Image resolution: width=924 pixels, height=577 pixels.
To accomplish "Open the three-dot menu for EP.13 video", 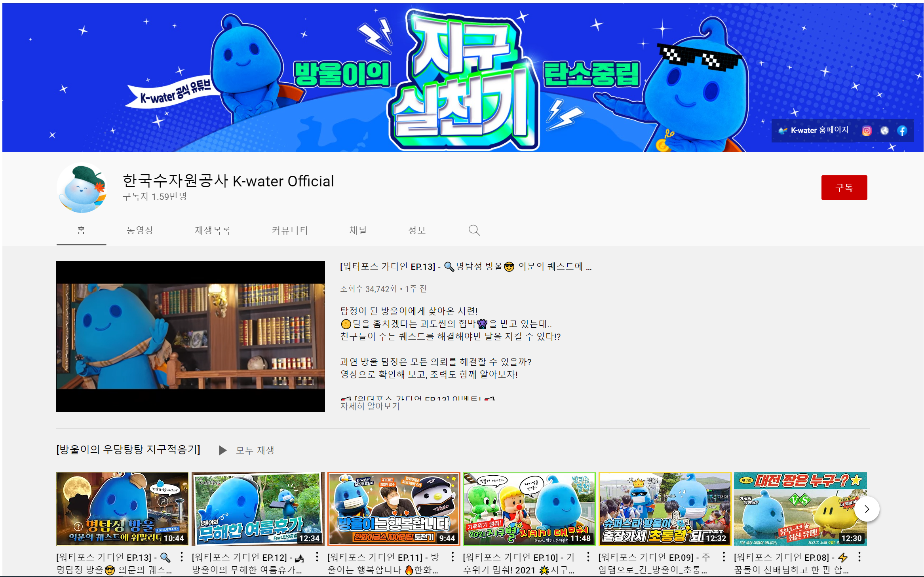I will [x=182, y=557].
